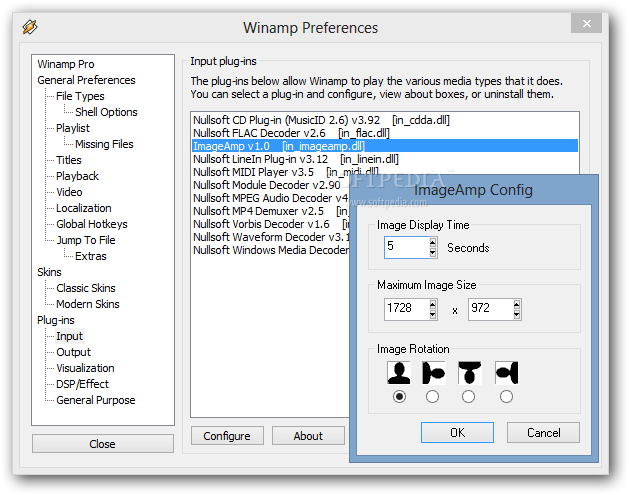Viewport: 629px width, 495px height.
Task: Select Localization in the tree
Action: click(84, 209)
